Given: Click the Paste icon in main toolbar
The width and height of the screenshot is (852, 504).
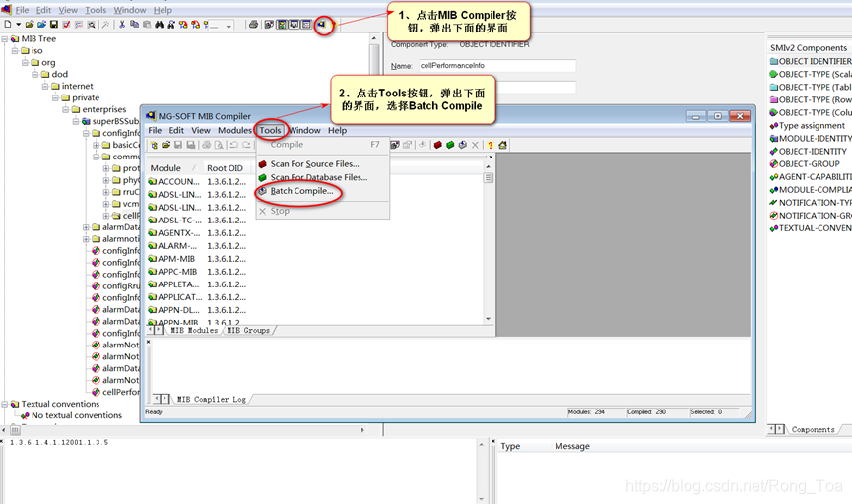Looking at the screenshot, I should point(147,25).
